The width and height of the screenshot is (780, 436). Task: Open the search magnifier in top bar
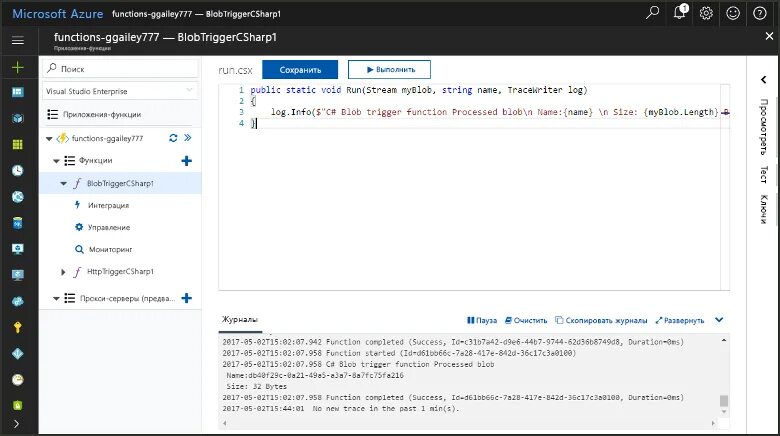point(652,13)
